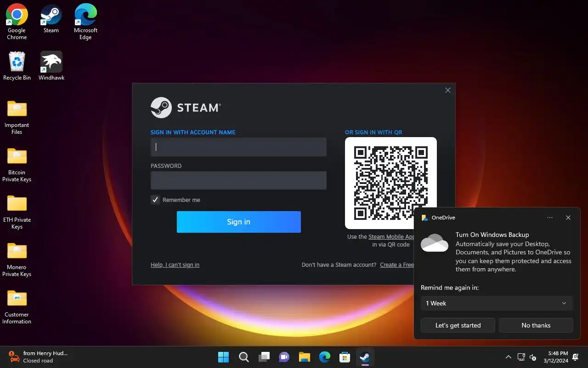Toggle the Remember me checkbox

[x=155, y=200]
